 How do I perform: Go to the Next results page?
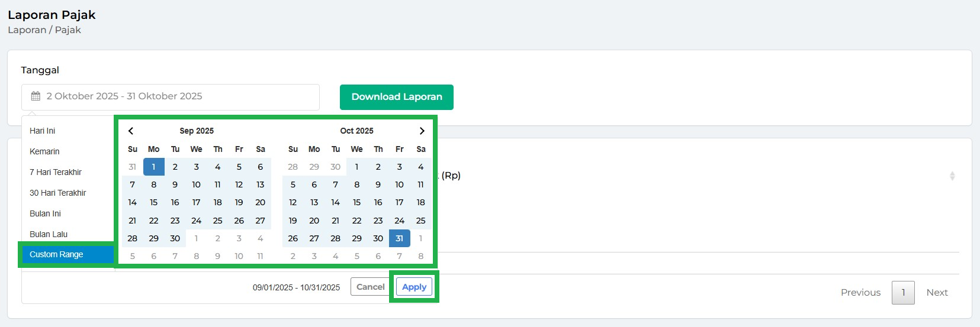pyautogui.click(x=937, y=293)
